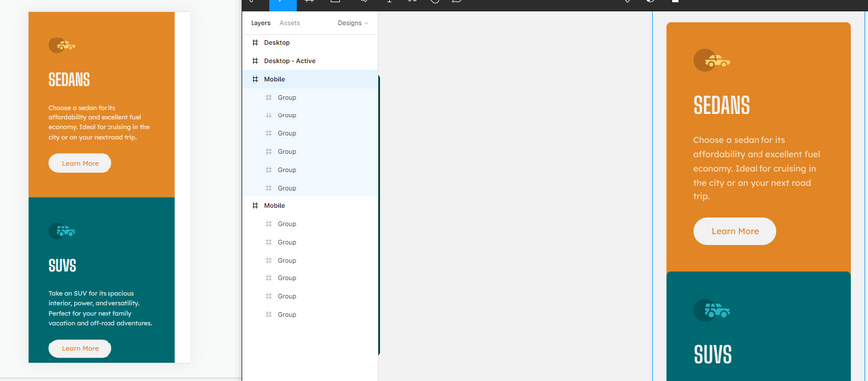Click 'Choose a sedan' paragraph in left preview
This screenshot has height=381, width=868.
click(99, 122)
